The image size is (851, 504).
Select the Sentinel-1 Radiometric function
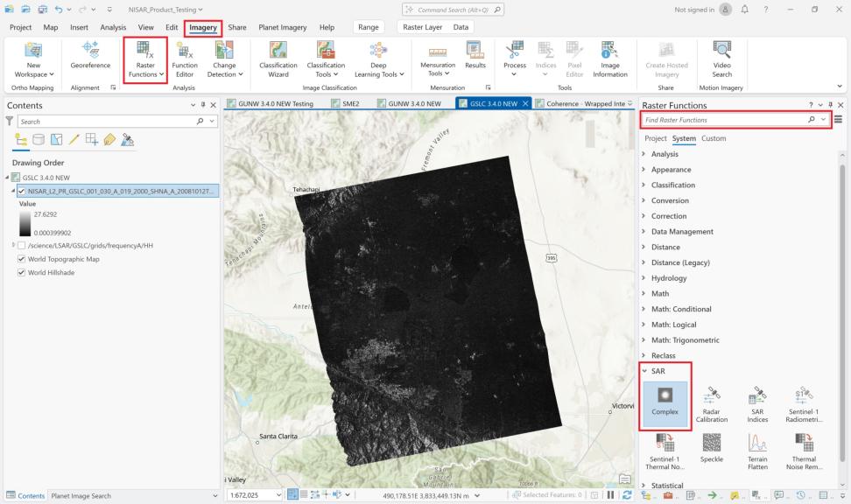804,404
